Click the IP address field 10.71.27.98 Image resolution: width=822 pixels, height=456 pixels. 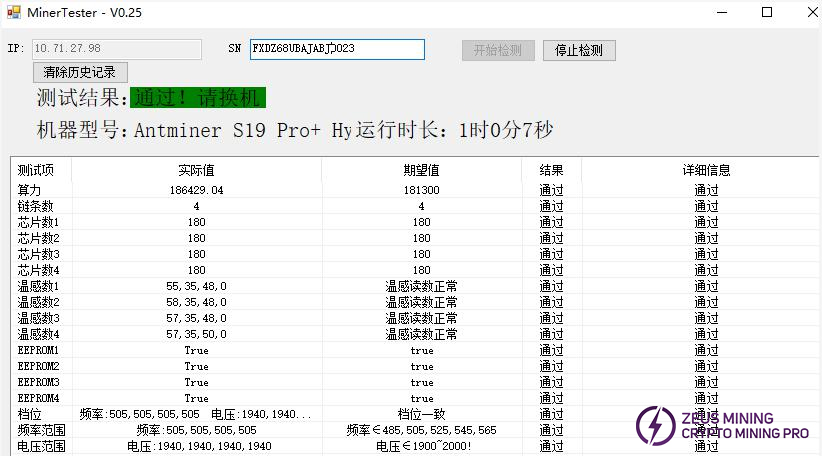tap(116, 49)
